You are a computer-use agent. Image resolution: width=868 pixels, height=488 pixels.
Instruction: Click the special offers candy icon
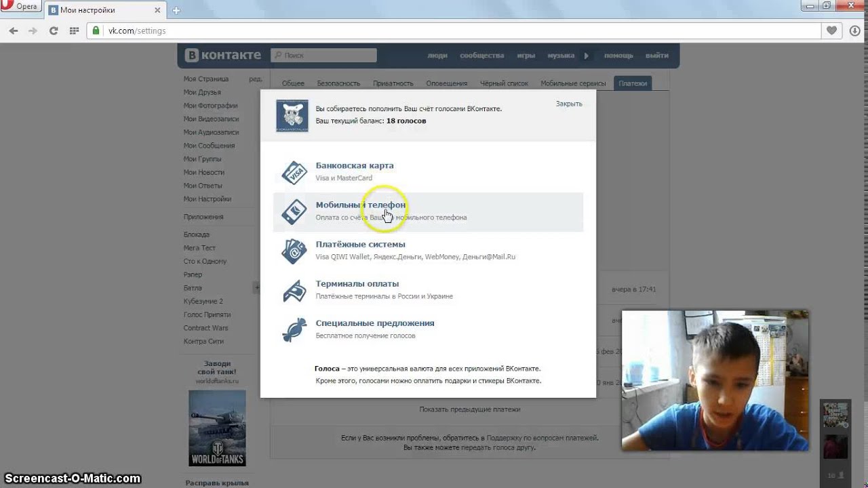pyautogui.click(x=294, y=330)
